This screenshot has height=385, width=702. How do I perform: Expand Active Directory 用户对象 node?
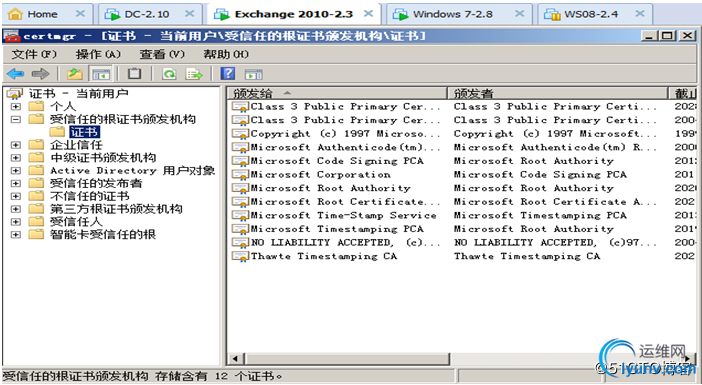16,171
